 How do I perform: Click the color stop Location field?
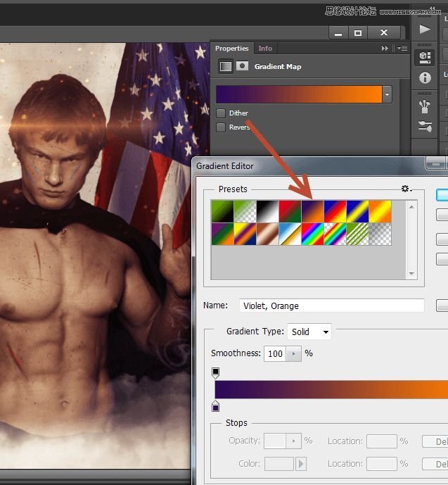click(x=382, y=464)
